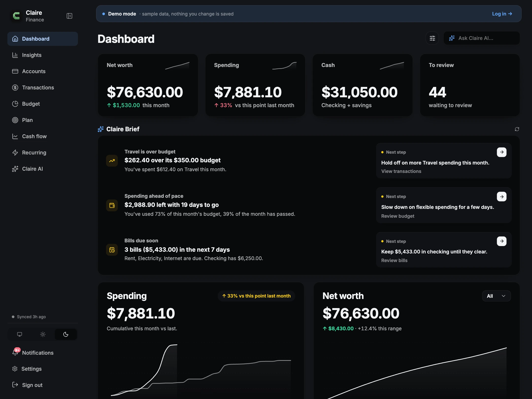This screenshot has height=399, width=532.
Task: Open arrow for Keep $5,433.00 in checking
Action: 502,241
